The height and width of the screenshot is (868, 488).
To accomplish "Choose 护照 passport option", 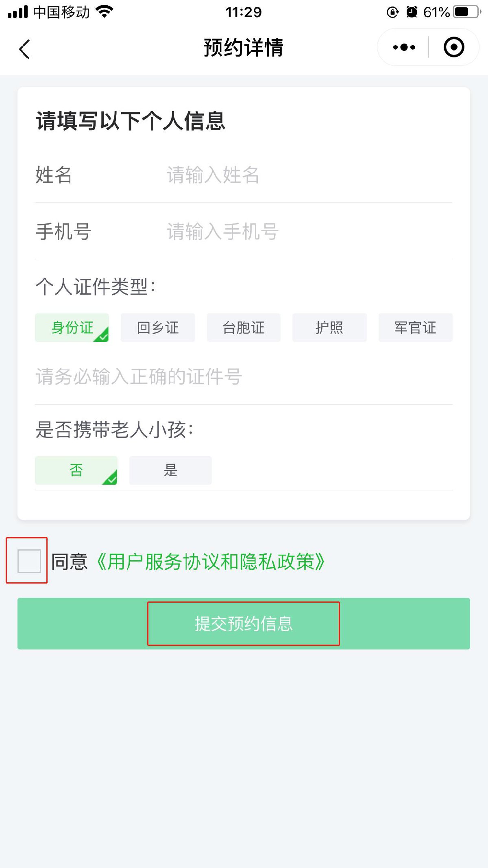I will click(329, 328).
